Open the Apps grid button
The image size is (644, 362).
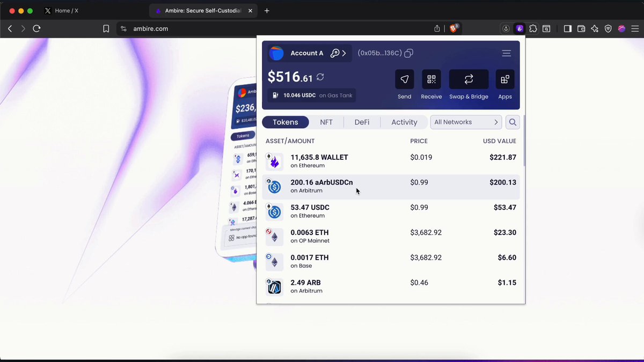click(505, 79)
